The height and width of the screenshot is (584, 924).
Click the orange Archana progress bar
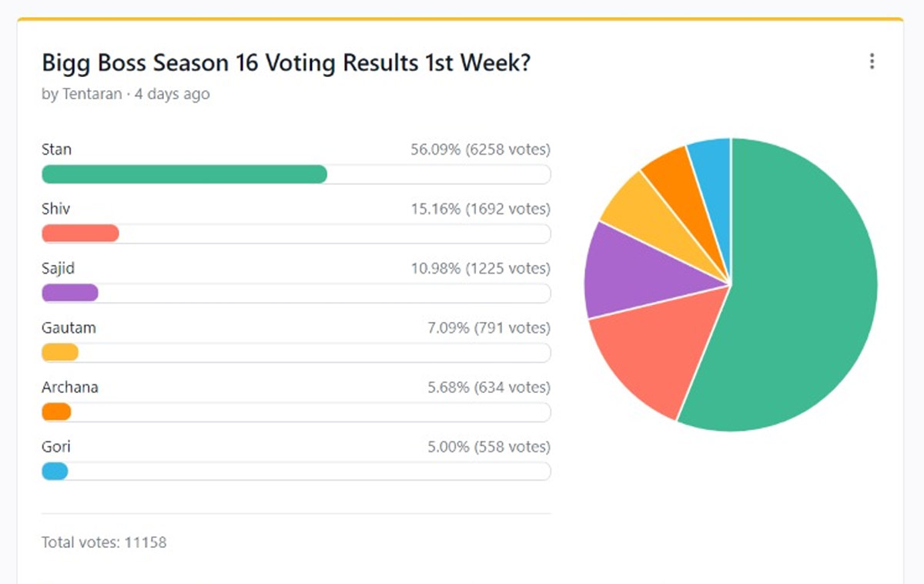pos(56,412)
